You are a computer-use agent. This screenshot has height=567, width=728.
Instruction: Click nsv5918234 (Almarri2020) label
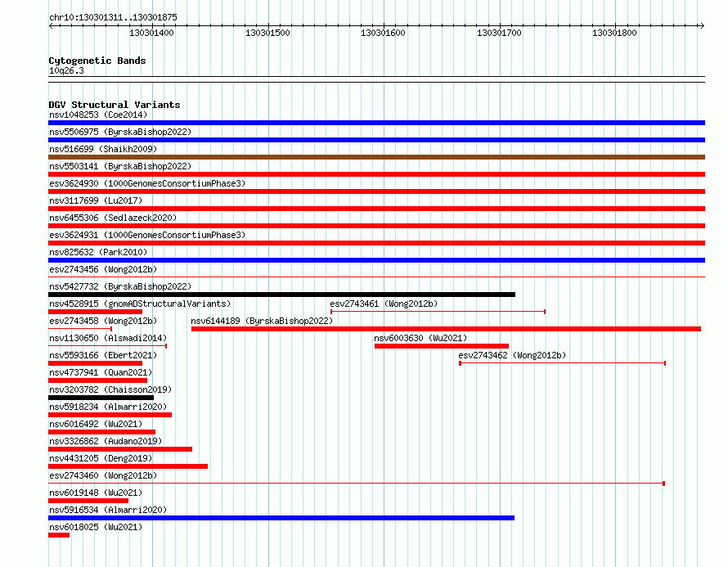pos(108,407)
